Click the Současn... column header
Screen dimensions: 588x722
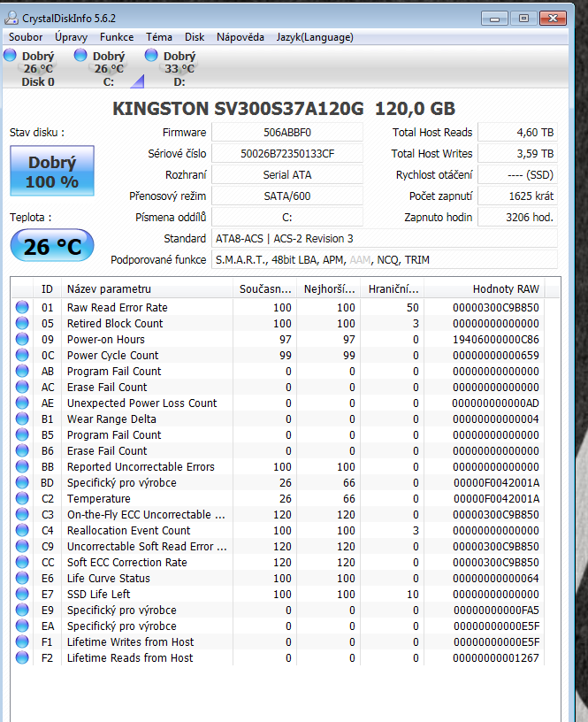(x=265, y=288)
